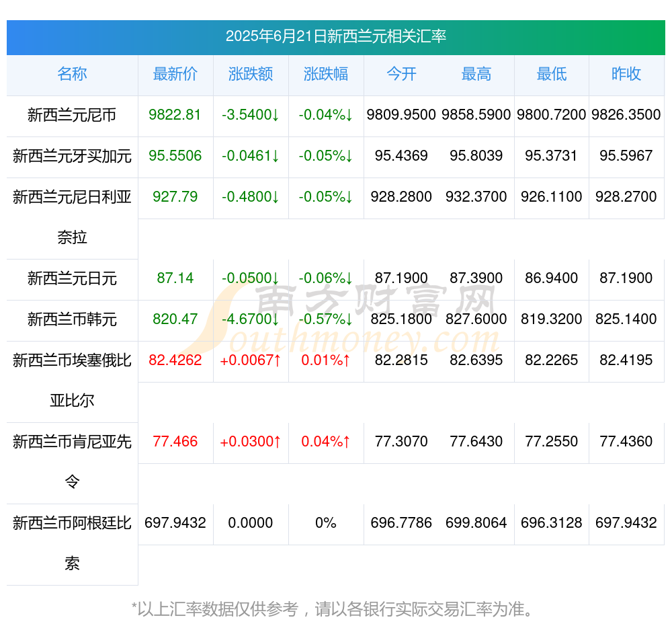Click latest price 9822.81

point(175,114)
